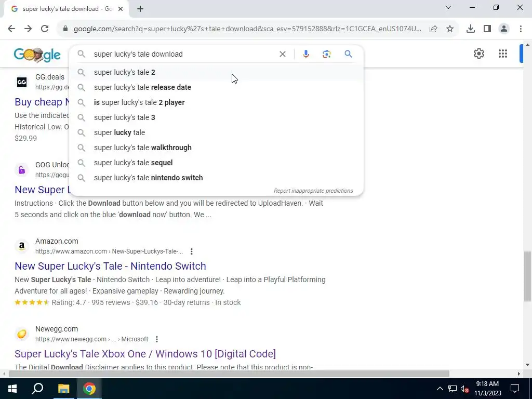
Task: Go forward in browser history
Action: coord(28,29)
